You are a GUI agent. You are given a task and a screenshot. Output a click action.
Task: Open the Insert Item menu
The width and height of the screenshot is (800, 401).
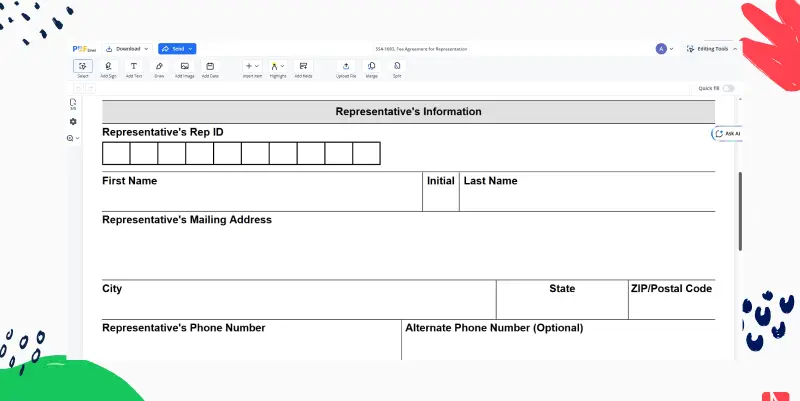coord(252,69)
